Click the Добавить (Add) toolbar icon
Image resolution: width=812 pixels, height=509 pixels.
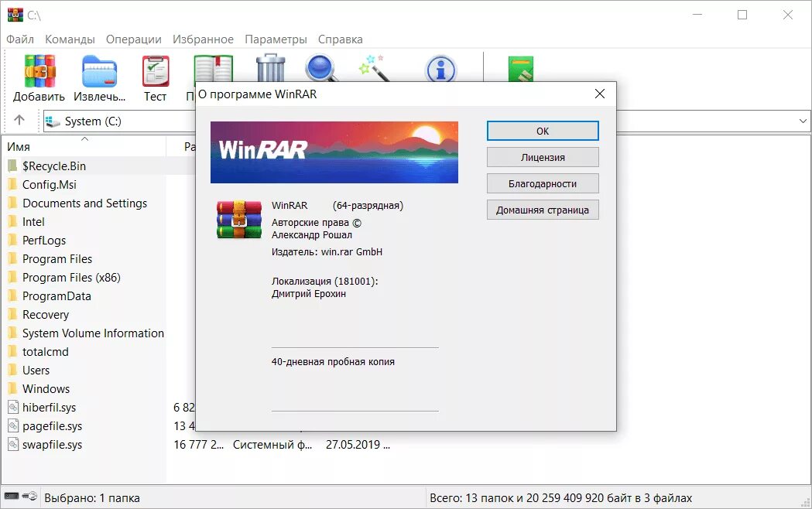[x=39, y=71]
